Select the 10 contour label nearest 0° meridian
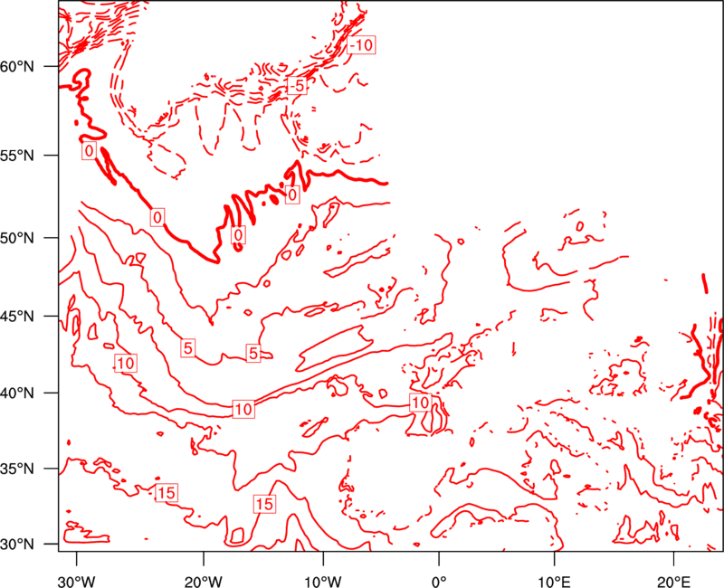 (x=420, y=403)
